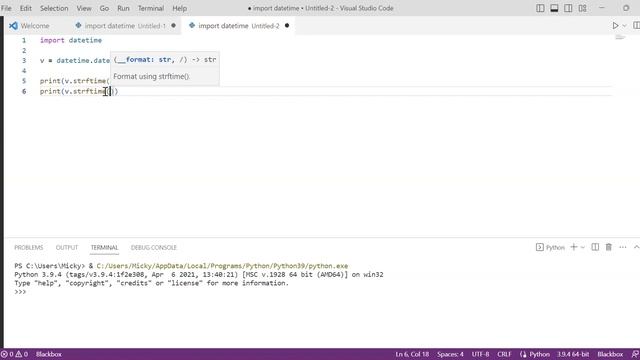Click the 'Format using strftime()' tooltip text
The height and width of the screenshot is (360, 640).
151,76
